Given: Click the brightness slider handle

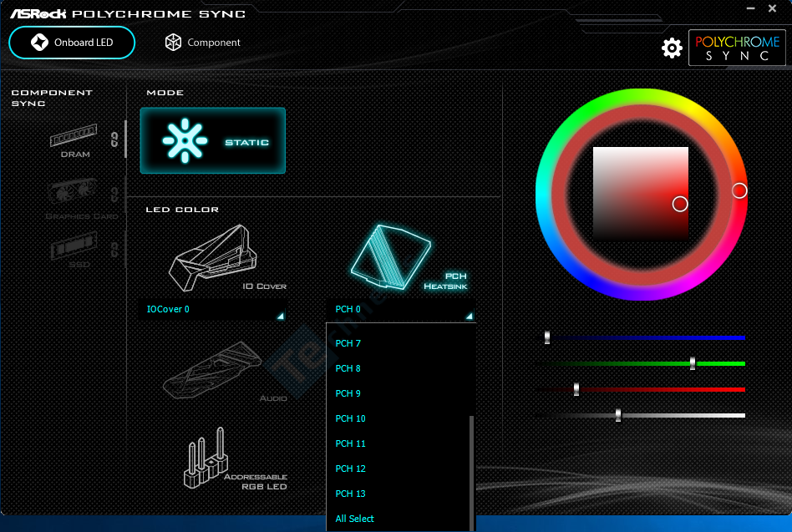Looking at the screenshot, I should [618, 415].
